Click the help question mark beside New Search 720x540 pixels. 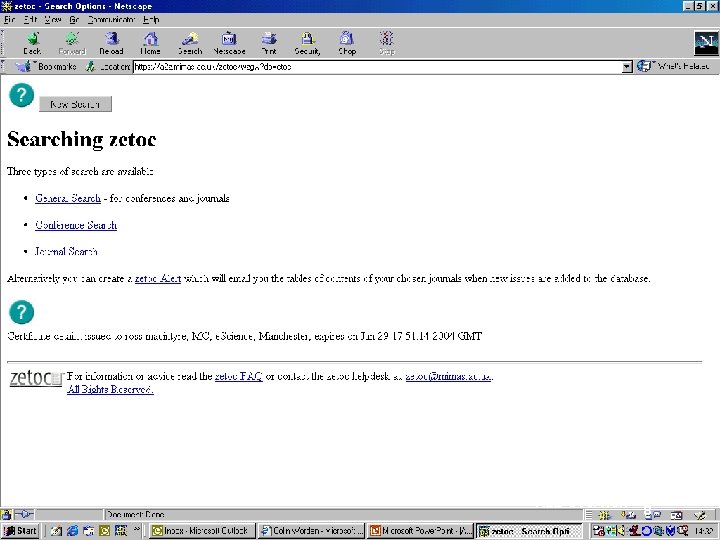[x=21, y=95]
